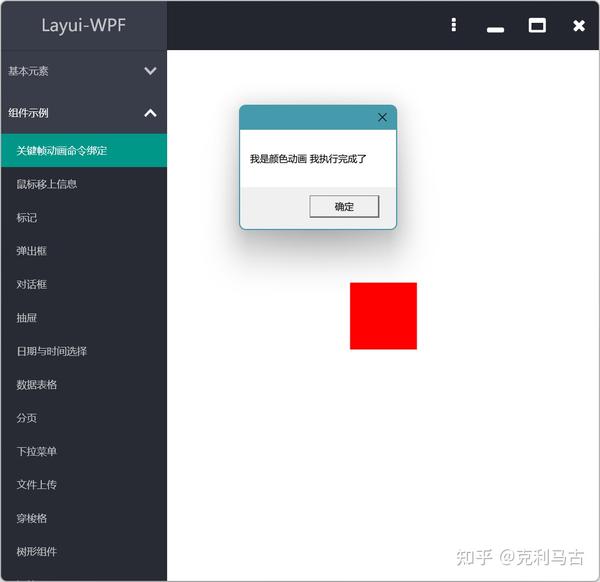Click the Layui-WPF title logo text
The height and width of the screenshot is (582, 600).
83,26
